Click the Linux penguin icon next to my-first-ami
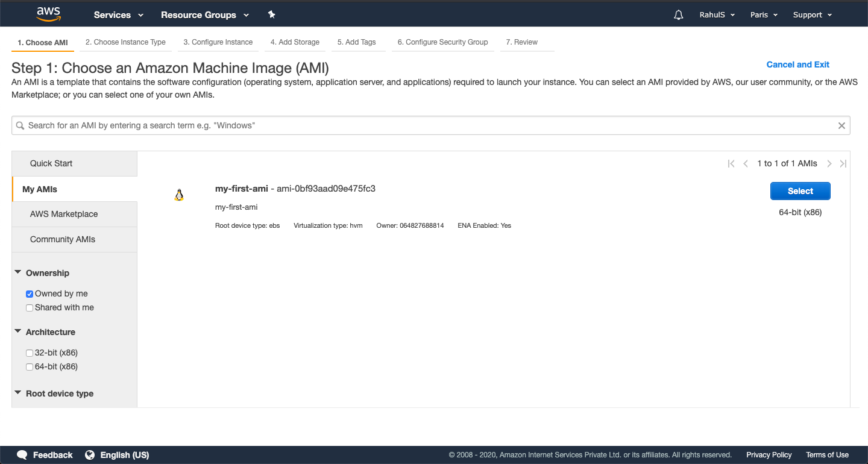Screen dimensions: 868x464 coord(179,194)
